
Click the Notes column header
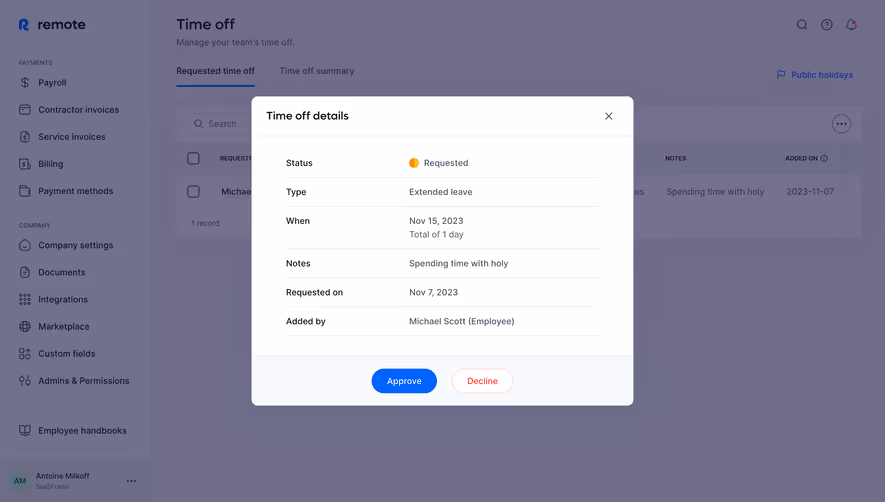pyautogui.click(x=675, y=159)
